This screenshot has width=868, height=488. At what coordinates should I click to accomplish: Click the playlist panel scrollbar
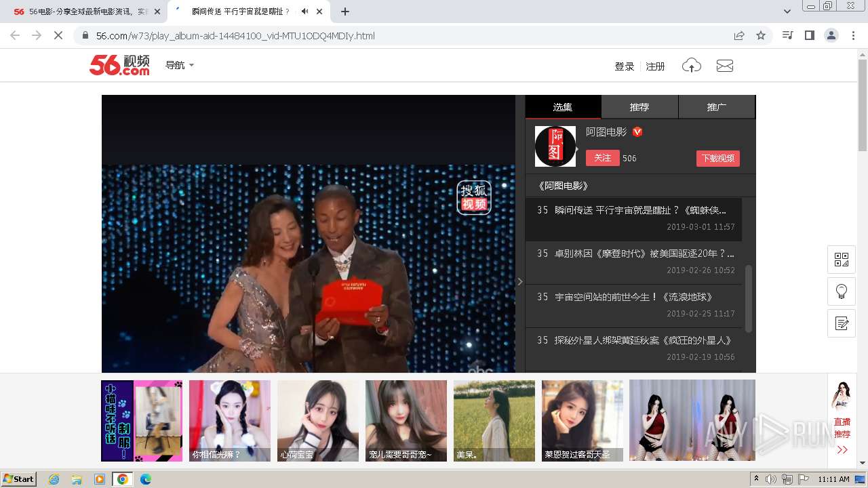(749, 298)
